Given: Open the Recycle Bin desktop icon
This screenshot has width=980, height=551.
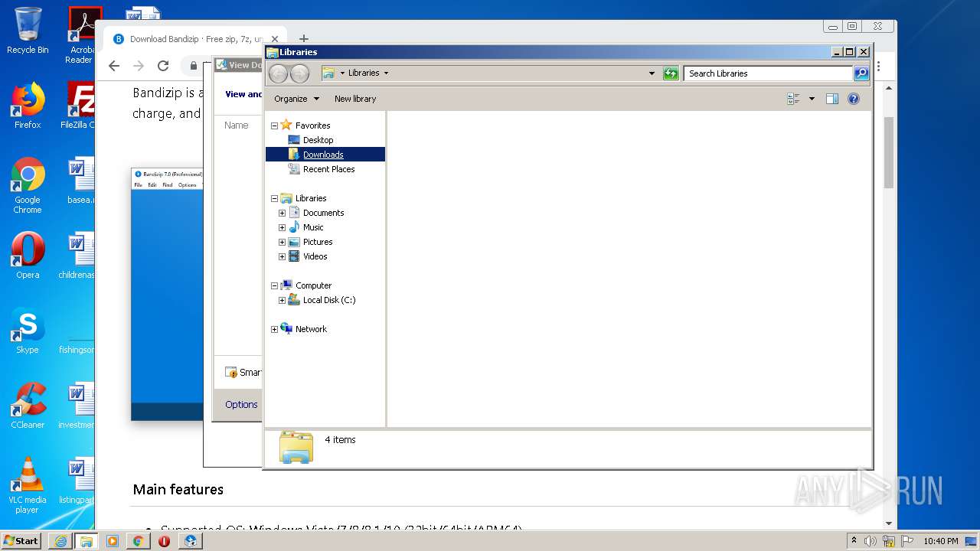Looking at the screenshot, I should pyautogui.click(x=28, y=31).
